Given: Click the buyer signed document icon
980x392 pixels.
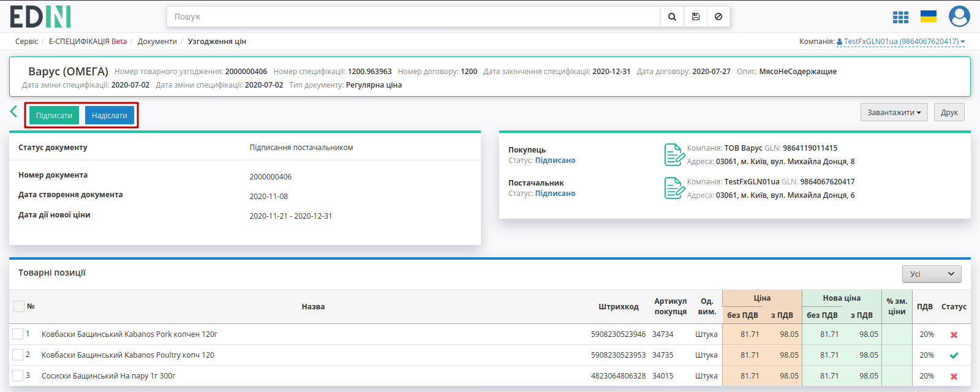Looking at the screenshot, I should tap(674, 154).
